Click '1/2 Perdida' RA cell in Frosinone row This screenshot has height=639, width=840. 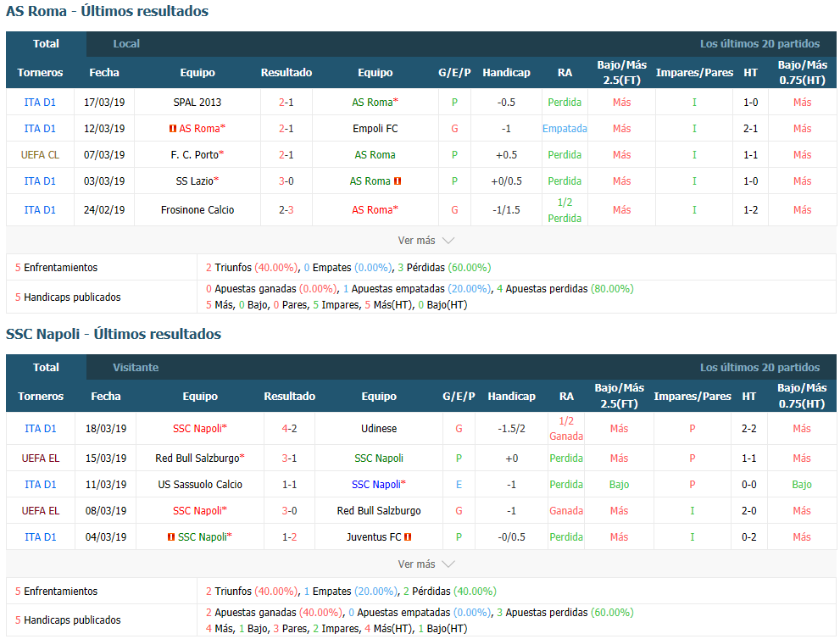pos(565,210)
